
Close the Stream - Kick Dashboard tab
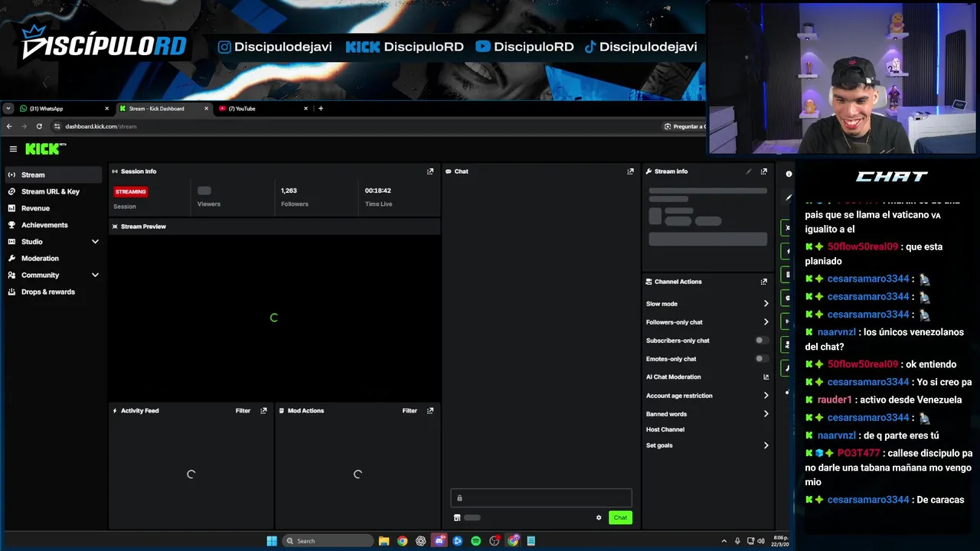pos(206,109)
